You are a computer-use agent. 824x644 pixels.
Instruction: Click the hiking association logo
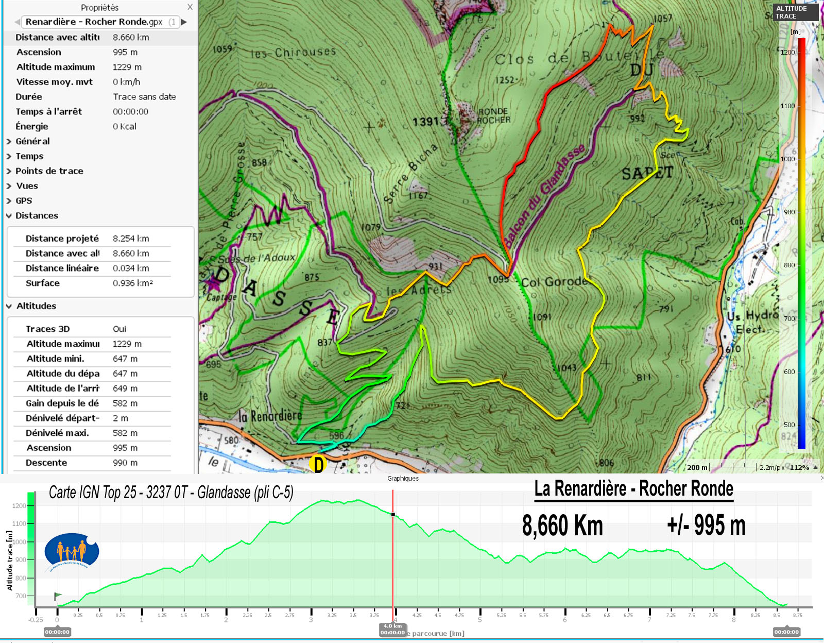click(x=72, y=552)
